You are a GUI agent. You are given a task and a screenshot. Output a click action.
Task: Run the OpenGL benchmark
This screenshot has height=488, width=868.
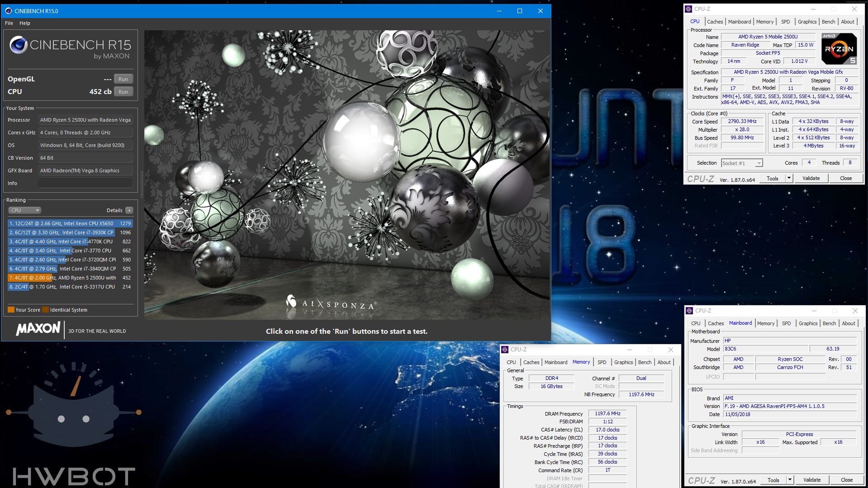click(123, 79)
